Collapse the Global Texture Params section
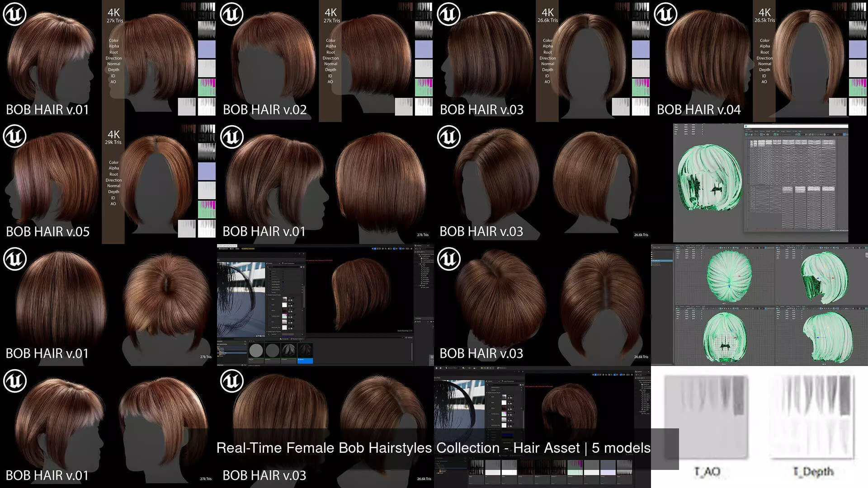 tap(267, 295)
